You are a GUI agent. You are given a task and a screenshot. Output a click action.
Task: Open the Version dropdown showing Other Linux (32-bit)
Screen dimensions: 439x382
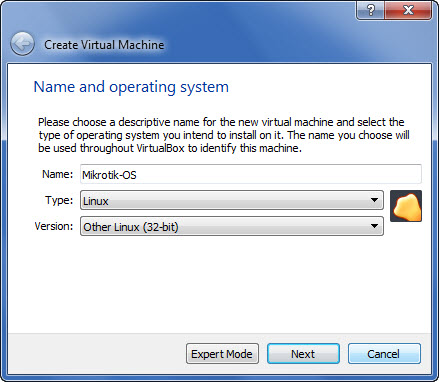tap(232, 226)
